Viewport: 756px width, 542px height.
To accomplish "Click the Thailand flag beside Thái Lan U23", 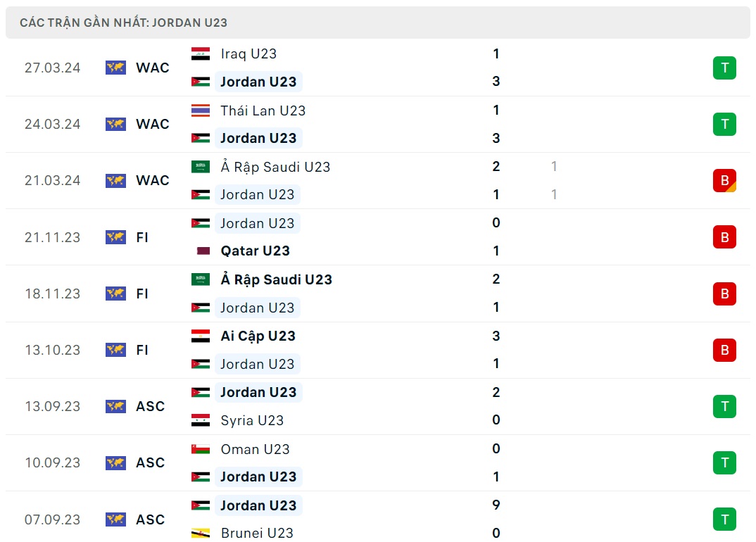I will click(201, 111).
